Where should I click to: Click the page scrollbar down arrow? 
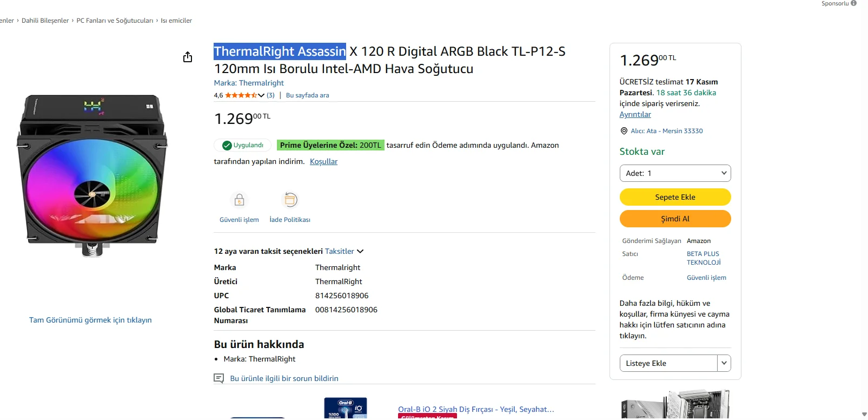[x=863, y=415]
